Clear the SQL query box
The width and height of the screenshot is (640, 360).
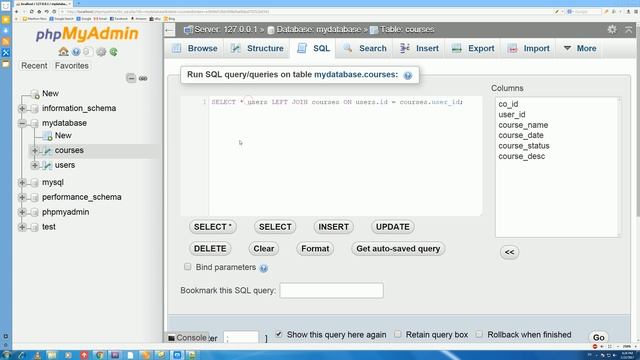264,249
